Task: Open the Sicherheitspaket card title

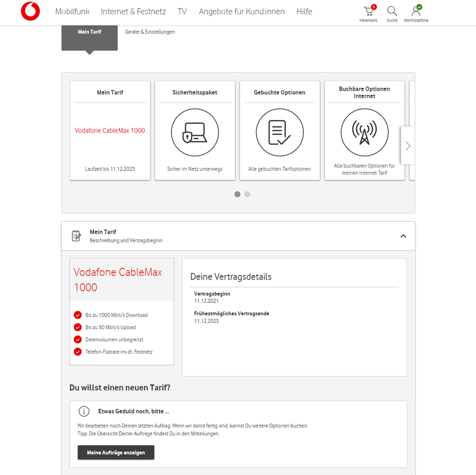Action: point(195,93)
